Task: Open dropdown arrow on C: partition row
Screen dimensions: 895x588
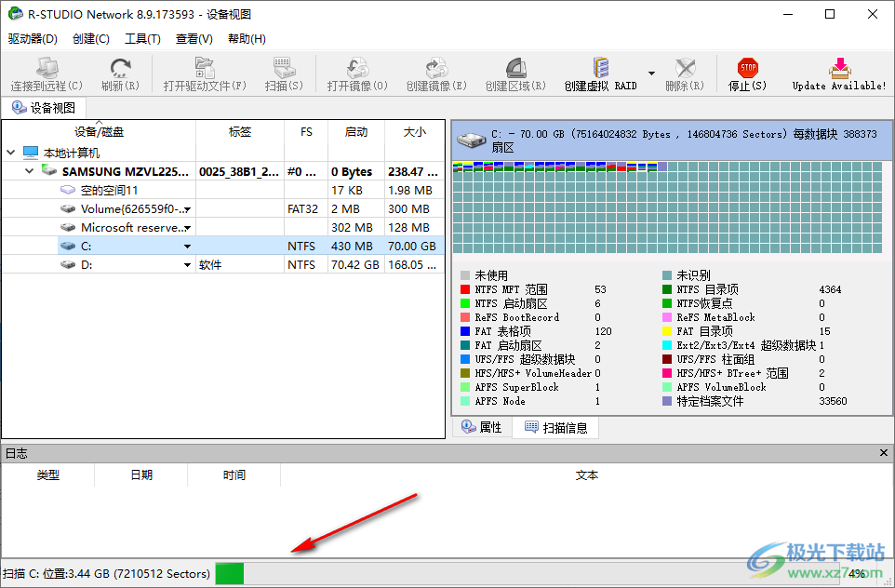Action: pos(187,246)
